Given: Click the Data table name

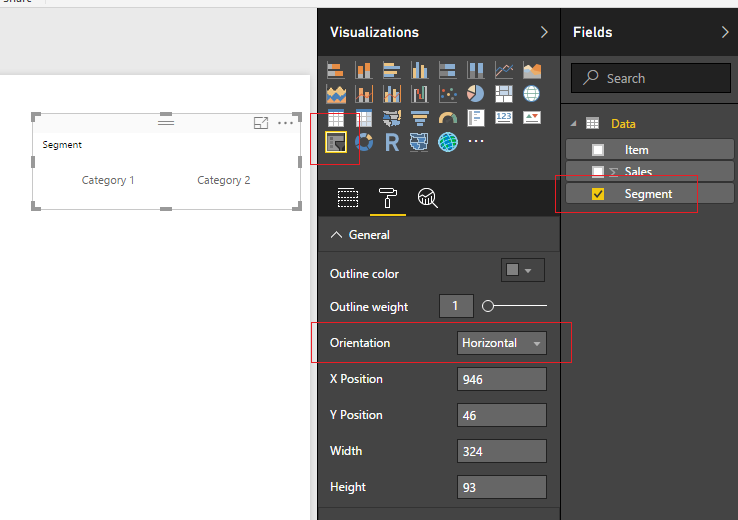Looking at the screenshot, I should point(623,124).
